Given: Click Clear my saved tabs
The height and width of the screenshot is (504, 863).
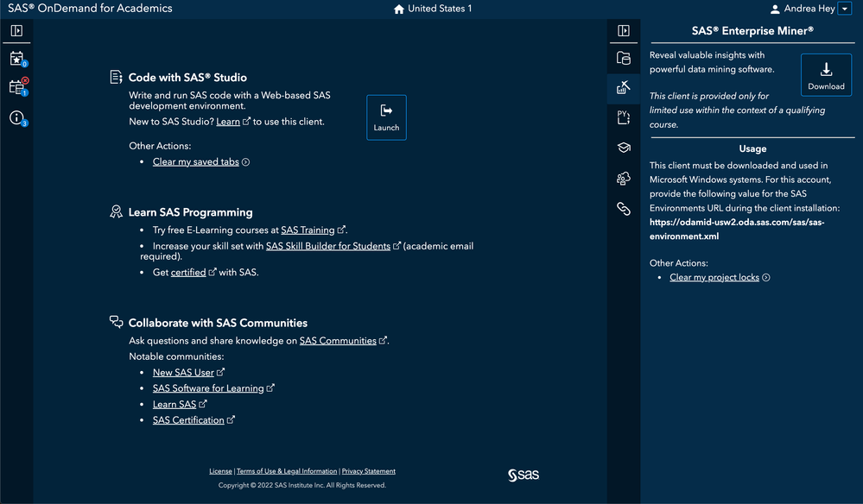Looking at the screenshot, I should [196, 161].
